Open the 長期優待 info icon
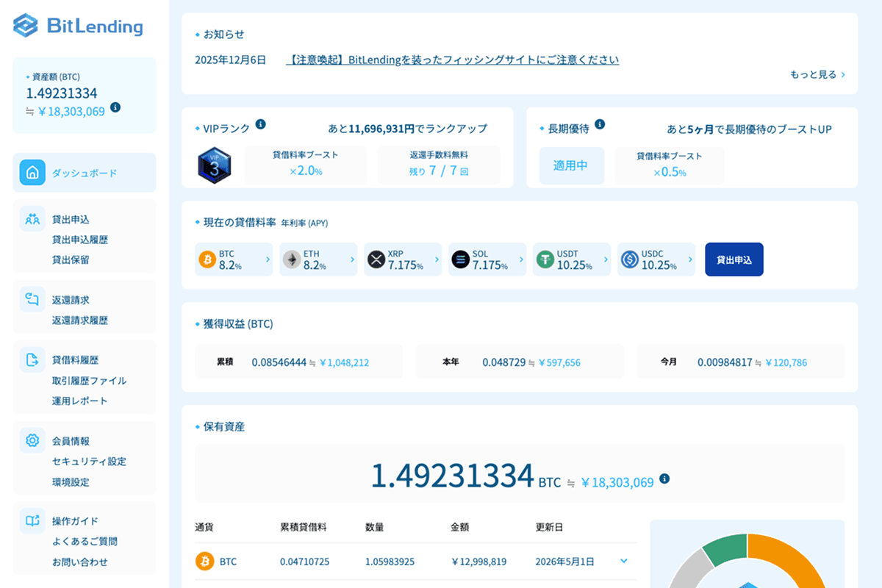Image resolution: width=882 pixels, height=588 pixels. 600,124
